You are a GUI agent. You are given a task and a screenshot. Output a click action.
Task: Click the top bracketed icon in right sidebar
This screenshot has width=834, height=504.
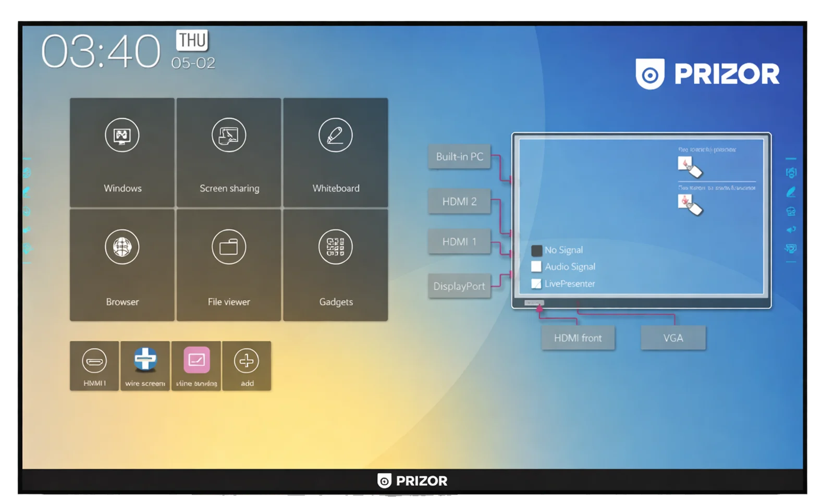click(791, 173)
